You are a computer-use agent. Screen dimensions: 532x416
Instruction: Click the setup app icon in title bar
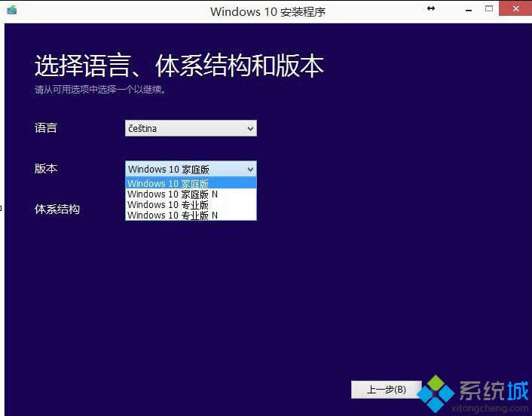(11, 11)
